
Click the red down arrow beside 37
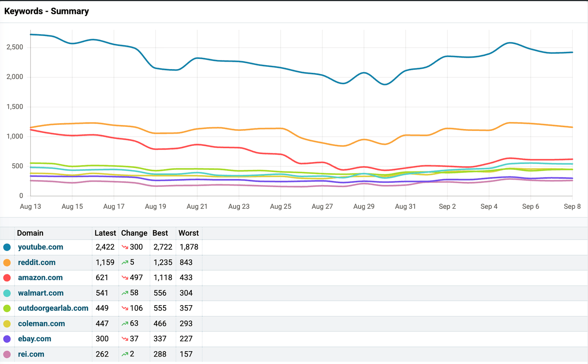pos(125,339)
